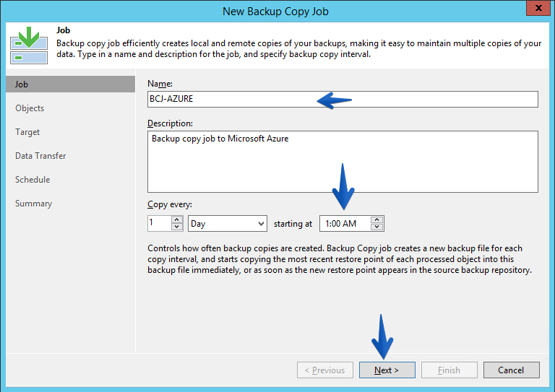
Task: Jump to the Summary step
Action: coord(34,204)
